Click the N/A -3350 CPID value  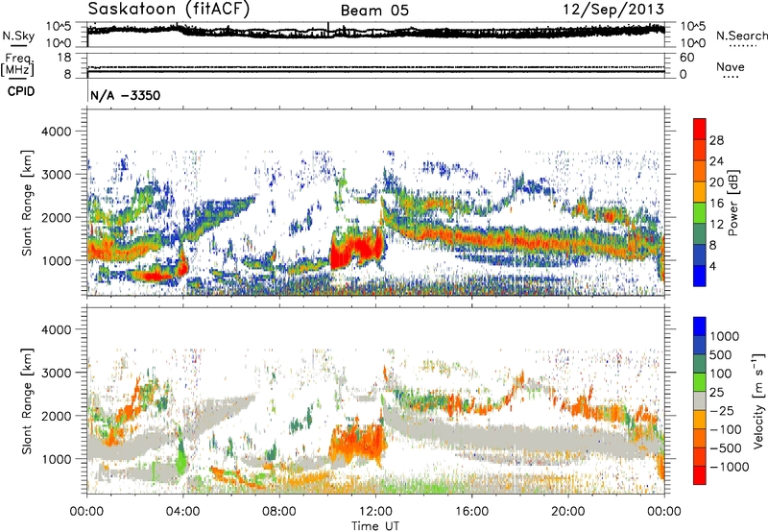pos(126,95)
